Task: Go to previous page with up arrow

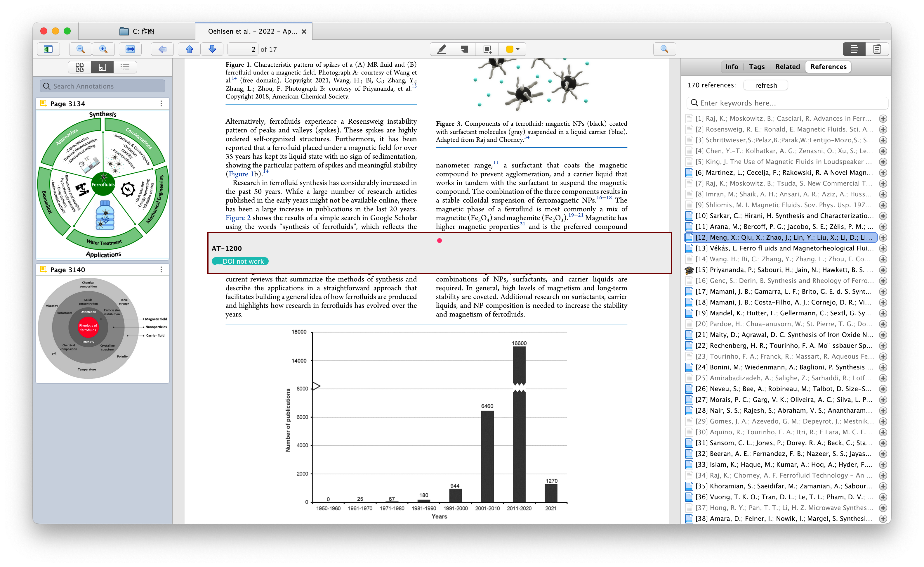Action: 189,49
